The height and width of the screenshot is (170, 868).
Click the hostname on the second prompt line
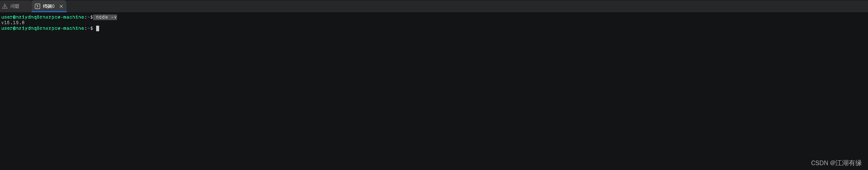pos(50,28)
